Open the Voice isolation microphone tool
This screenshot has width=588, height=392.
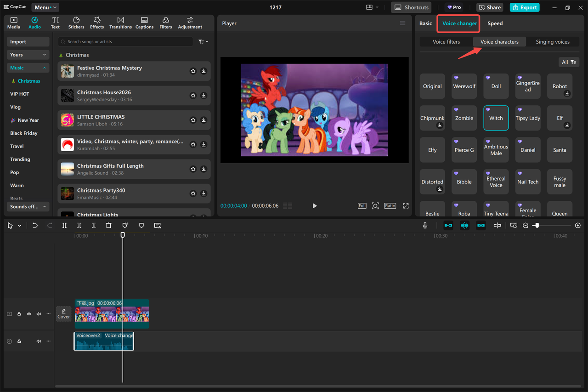[425, 225]
